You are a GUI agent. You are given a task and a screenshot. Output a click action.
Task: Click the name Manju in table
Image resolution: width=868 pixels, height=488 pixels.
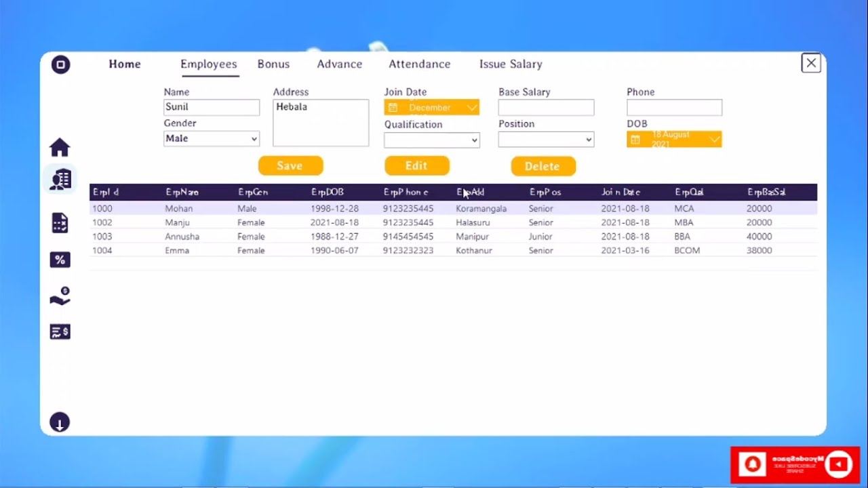point(178,222)
